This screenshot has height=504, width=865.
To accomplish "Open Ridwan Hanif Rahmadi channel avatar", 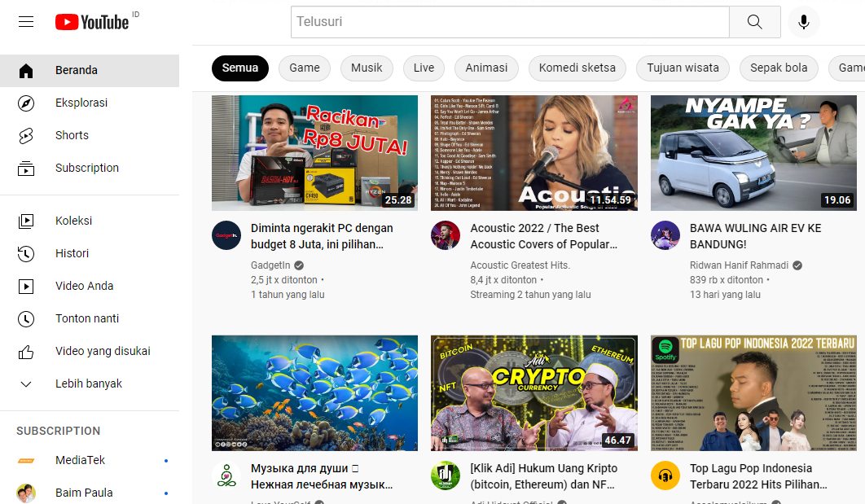I will click(665, 235).
